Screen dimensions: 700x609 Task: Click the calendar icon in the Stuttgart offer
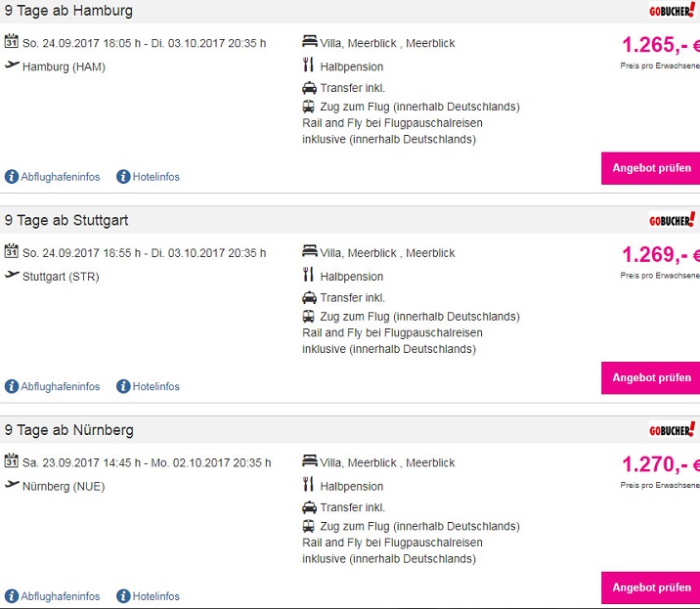pyautogui.click(x=12, y=251)
